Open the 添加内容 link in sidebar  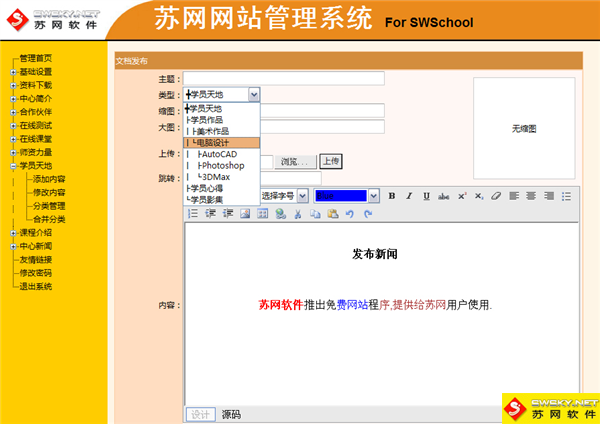(49, 179)
